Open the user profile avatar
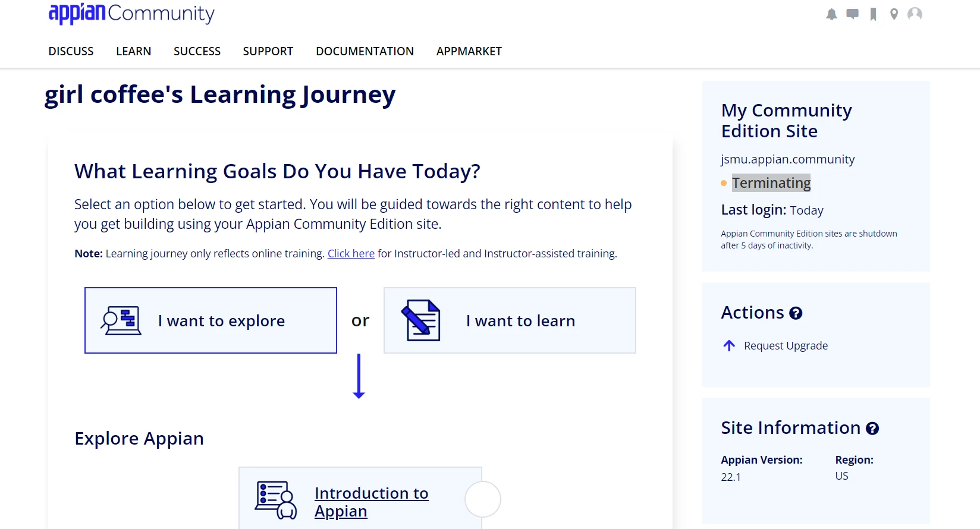Viewport: 980px width, 529px height. (x=915, y=14)
